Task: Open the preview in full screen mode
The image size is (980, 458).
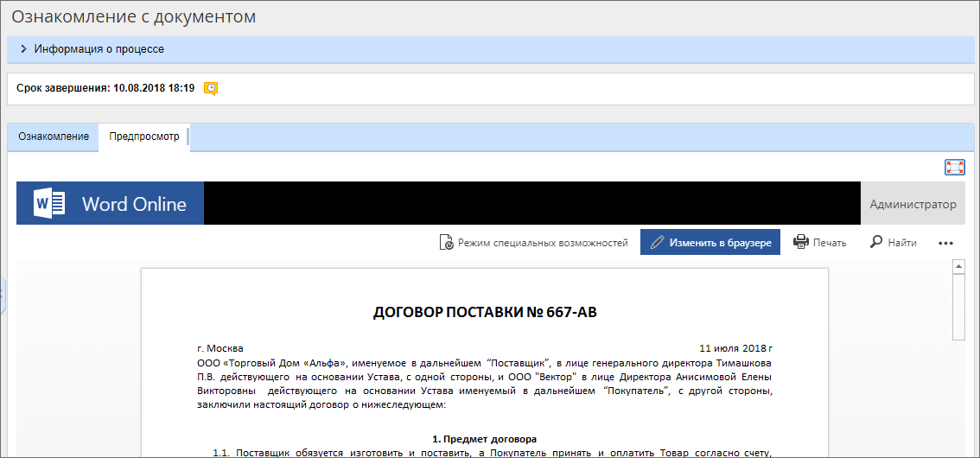Action: click(x=954, y=168)
